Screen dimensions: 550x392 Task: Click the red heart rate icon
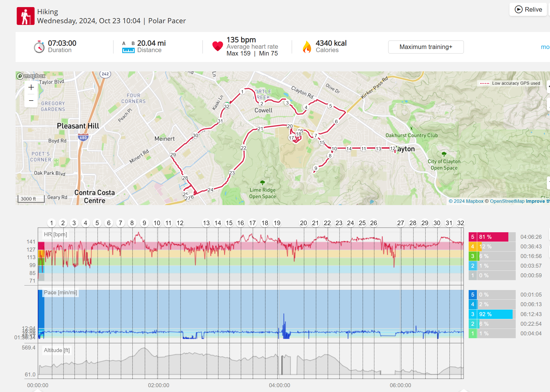[x=218, y=46]
